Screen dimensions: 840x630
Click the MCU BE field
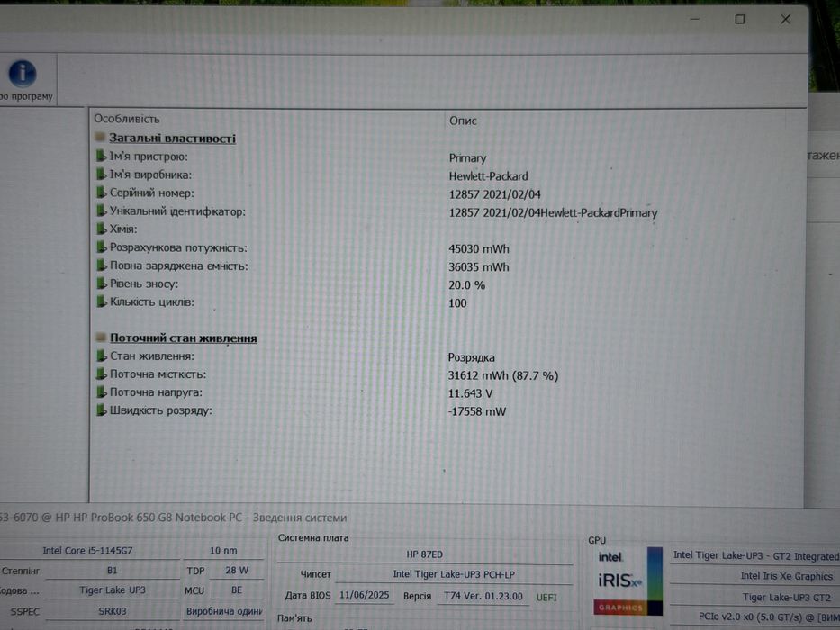point(236,590)
